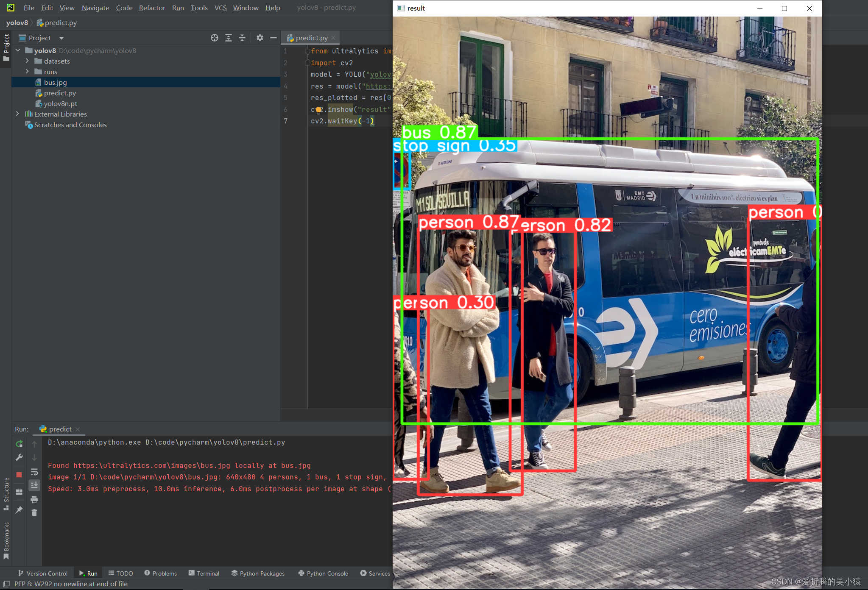Open the Python Console tool window

(323, 573)
